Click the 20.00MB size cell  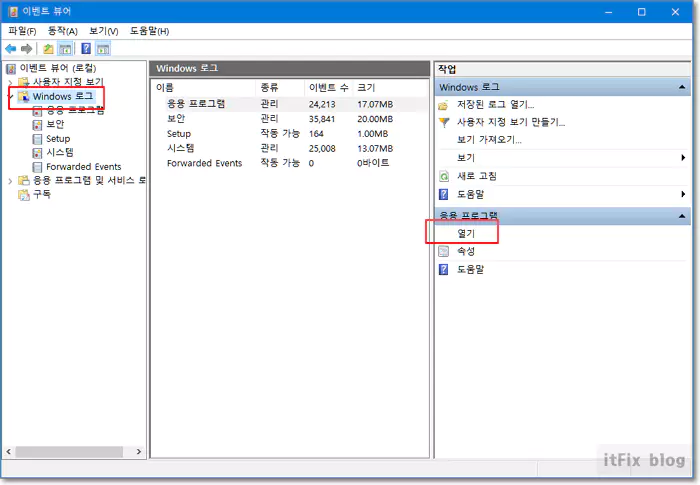(x=375, y=119)
